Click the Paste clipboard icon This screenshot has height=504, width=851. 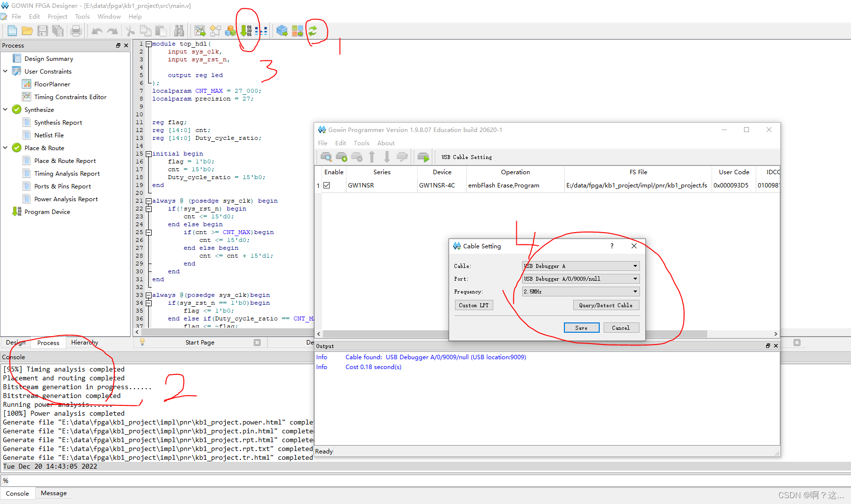point(160,31)
